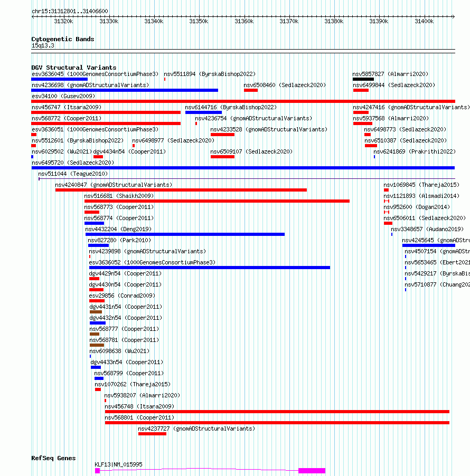470x476 pixels.
Task: Click the nsv6506011 (Sedlazeck2020) label
Action: [425, 218]
